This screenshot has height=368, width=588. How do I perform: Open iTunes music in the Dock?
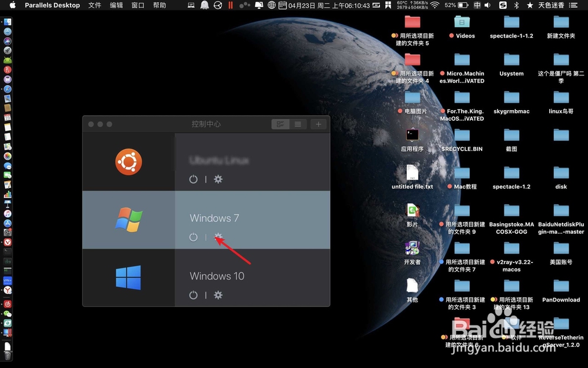(x=8, y=213)
